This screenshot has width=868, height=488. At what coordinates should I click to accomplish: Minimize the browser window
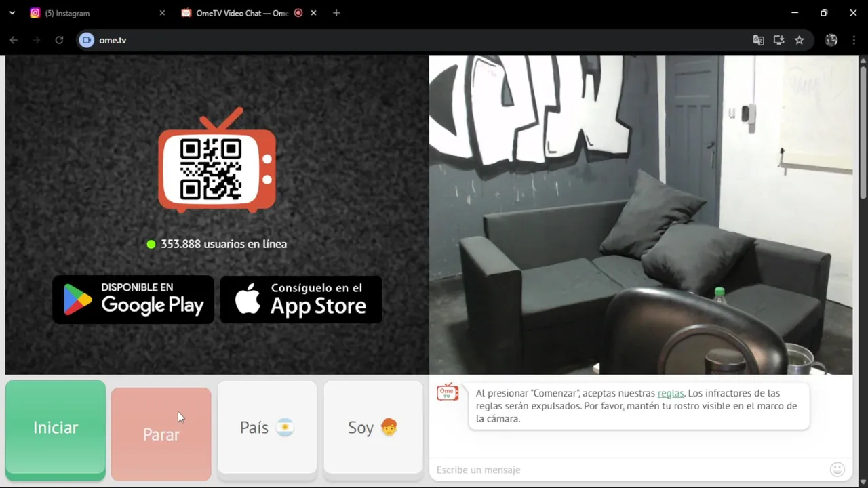coord(795,13)
